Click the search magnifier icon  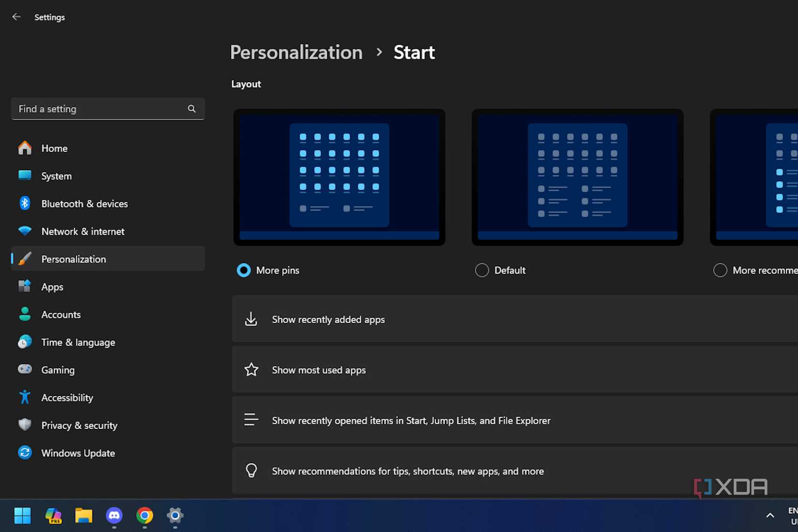click(x=192, y=109)
